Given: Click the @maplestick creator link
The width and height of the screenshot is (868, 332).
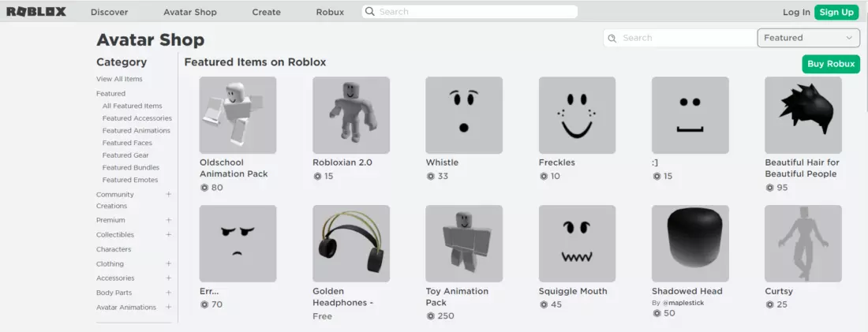Looking at the screenshot, I should point(683,303).
